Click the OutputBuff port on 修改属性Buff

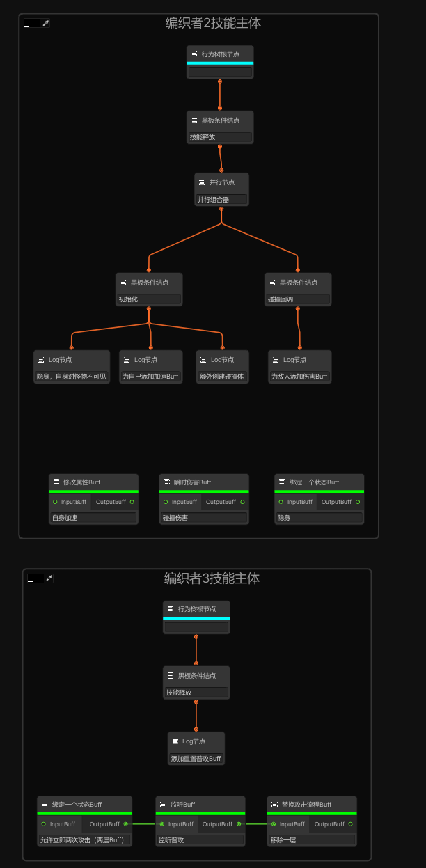pyautogui.click(x=132, y=502)
